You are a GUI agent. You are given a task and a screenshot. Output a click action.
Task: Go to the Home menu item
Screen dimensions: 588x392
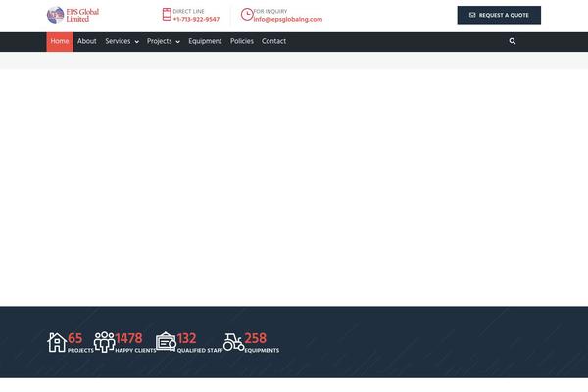pyautogui.click(x=60, y=41)
